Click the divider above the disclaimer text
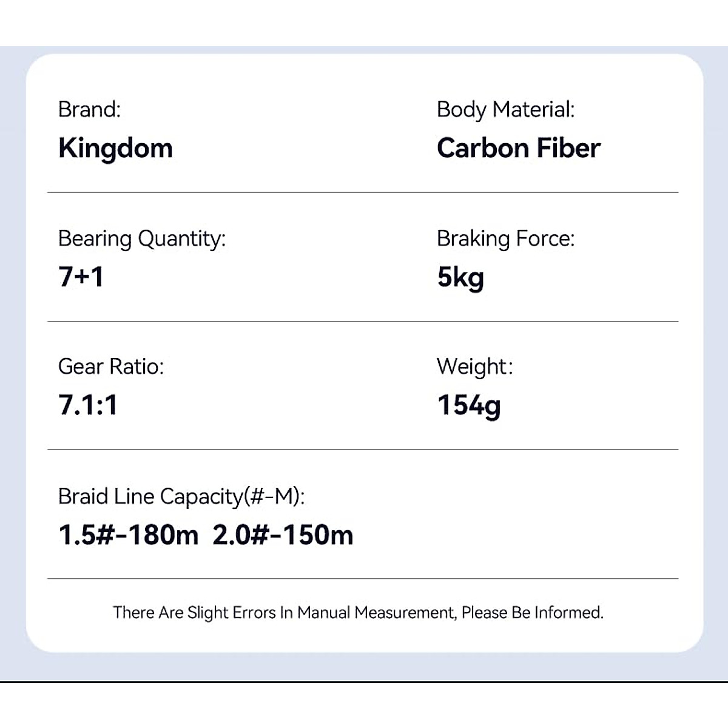This screenshot has width=728, height=728. click(363, 579)
